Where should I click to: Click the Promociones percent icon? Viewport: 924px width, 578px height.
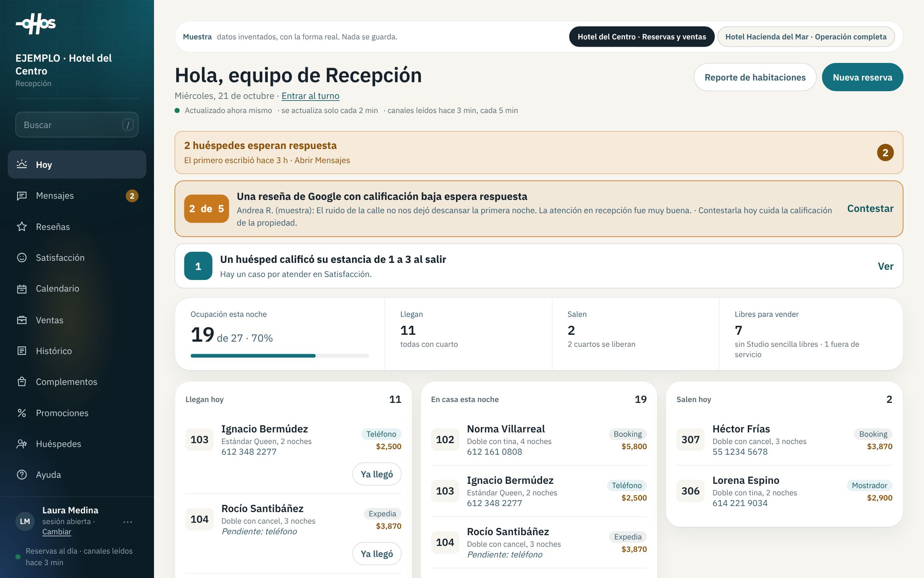[22, 413]
